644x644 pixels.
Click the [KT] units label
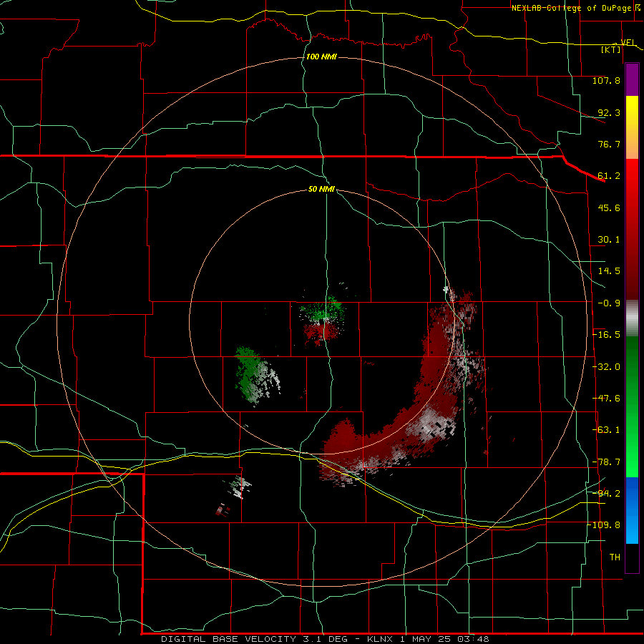pos(611,49)
